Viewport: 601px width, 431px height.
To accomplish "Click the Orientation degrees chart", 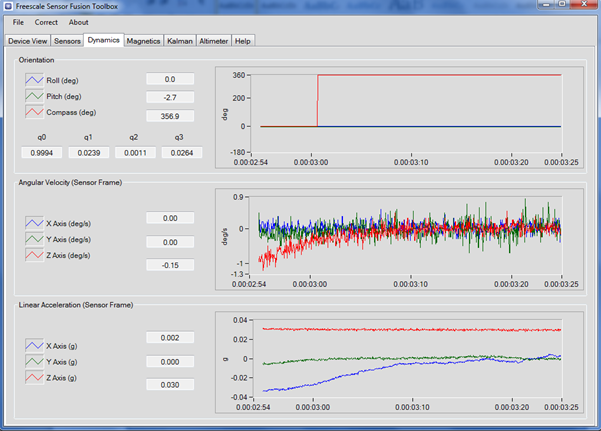I will coord(399,117).
